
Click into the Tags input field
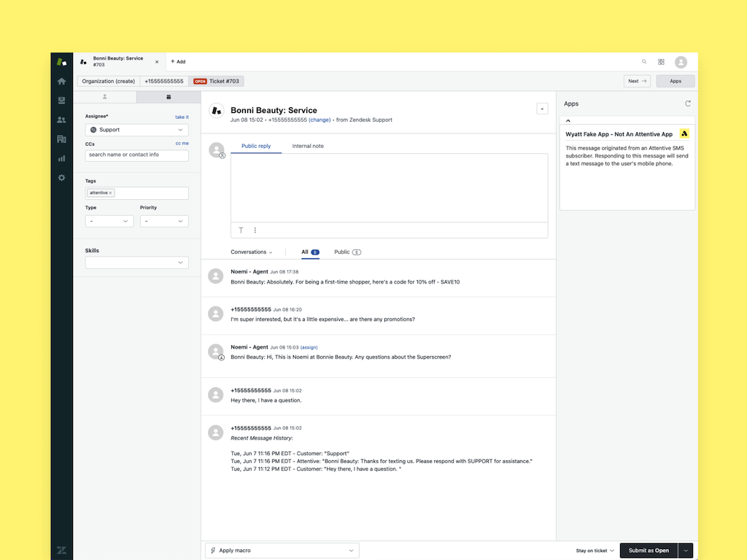(136, 192)
